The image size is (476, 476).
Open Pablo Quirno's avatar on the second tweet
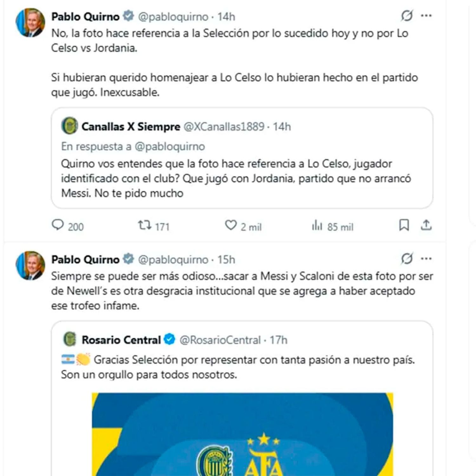coord(30,266)
